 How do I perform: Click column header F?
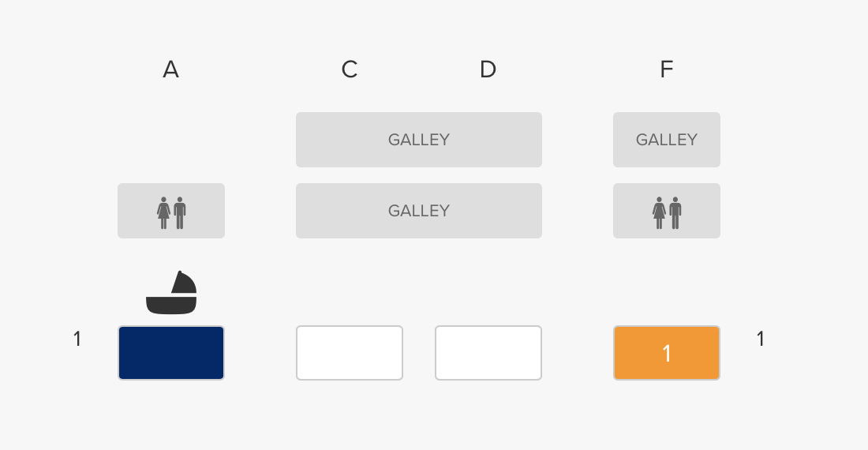click(667, 69)
